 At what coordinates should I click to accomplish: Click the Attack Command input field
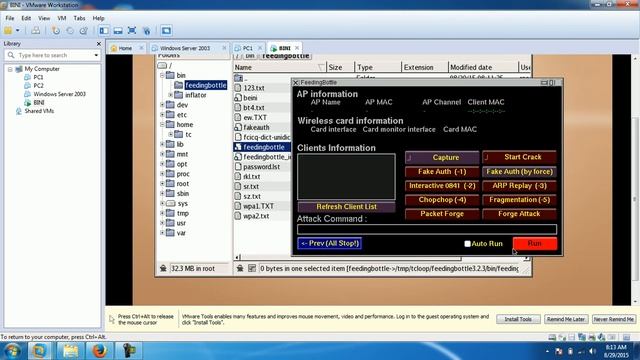(427, 229)
